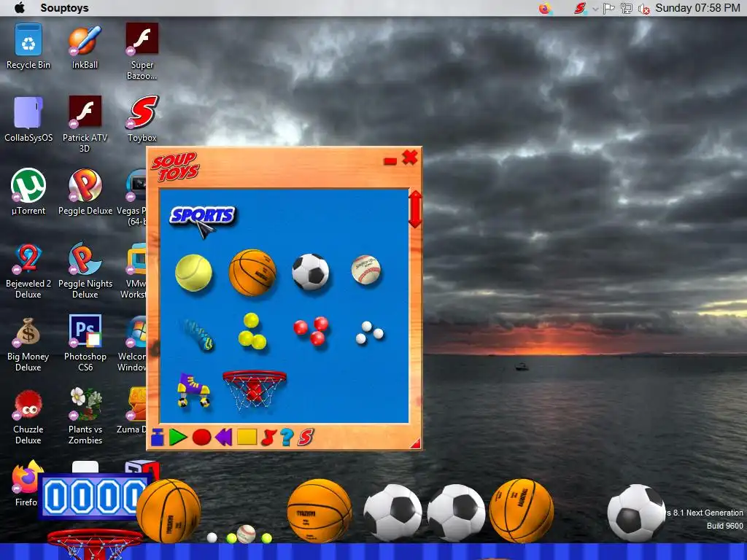The width and height of the screenshot is (747, 560).
Task: Open the Patrick ATV 3D shortcut
Action: (85, 124)
